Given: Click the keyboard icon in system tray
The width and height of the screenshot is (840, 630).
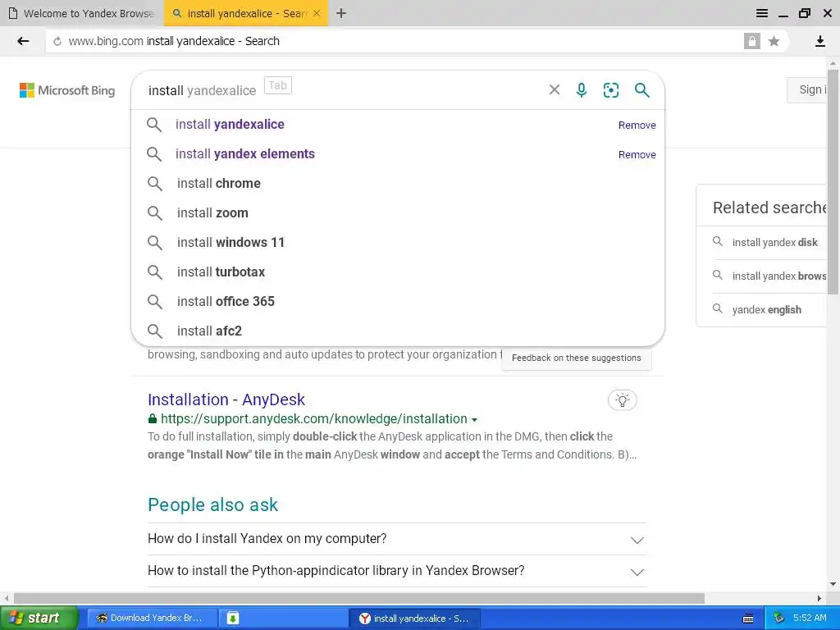Looking at the screenshot, I should click(x=748, y=619).
